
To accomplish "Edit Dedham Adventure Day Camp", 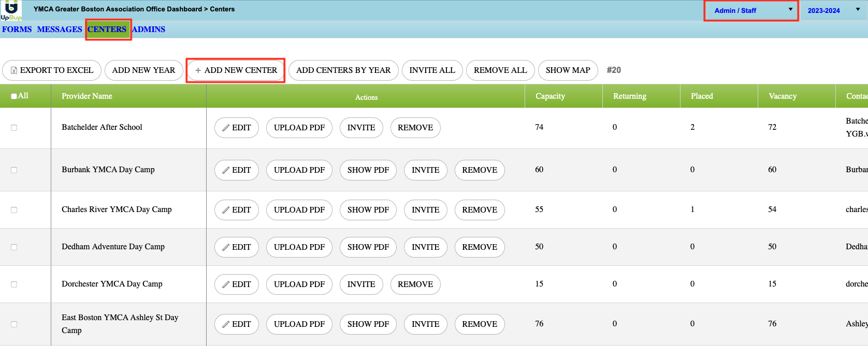I will tap(237, 247).
